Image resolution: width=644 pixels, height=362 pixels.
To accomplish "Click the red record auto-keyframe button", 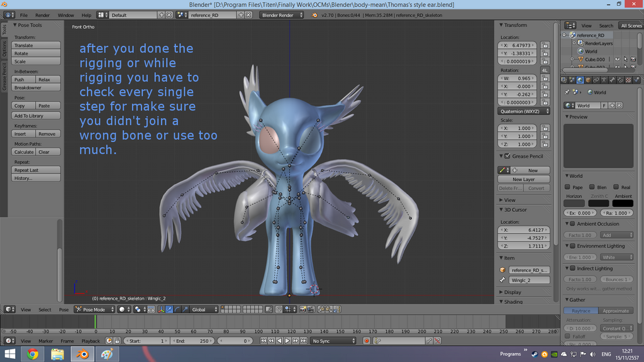I will tap(367, 341).
